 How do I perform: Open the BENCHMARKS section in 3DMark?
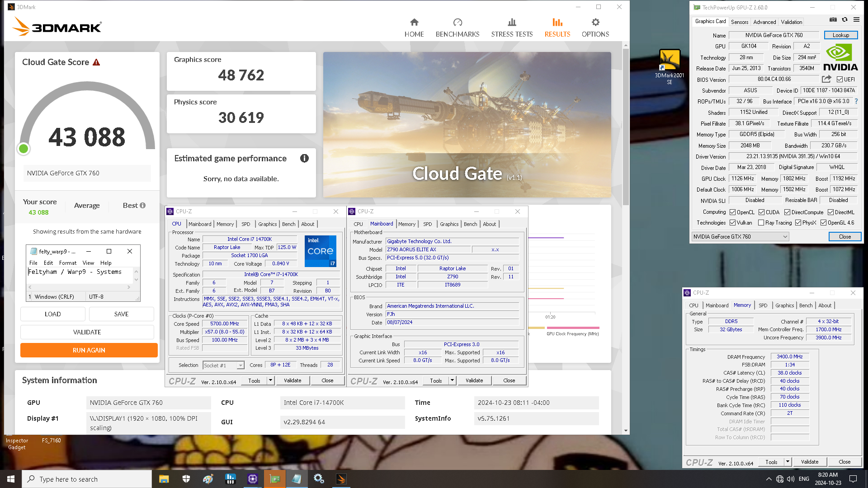(458, 28)
